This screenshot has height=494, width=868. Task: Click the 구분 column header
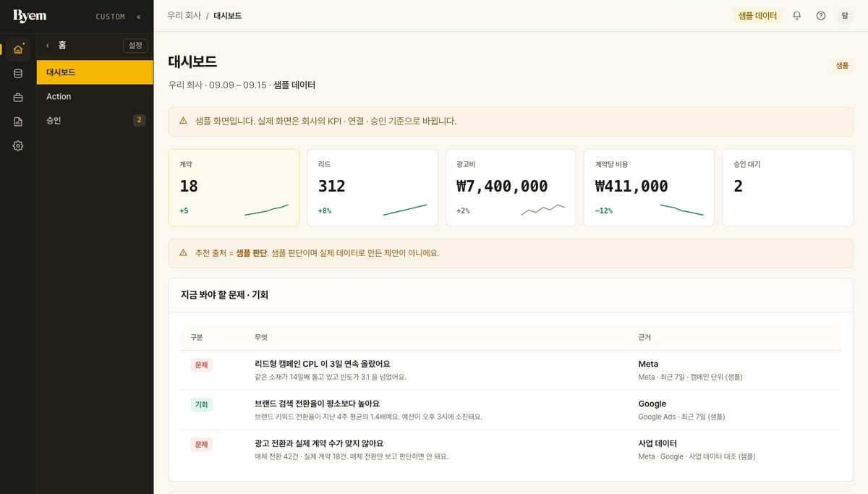[x=197, y=337]
